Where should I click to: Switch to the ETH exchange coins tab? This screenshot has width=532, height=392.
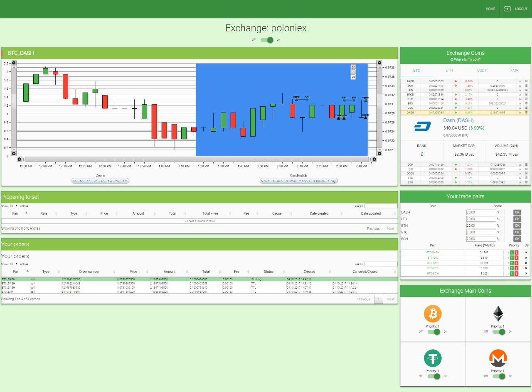(x=449, y=71)
